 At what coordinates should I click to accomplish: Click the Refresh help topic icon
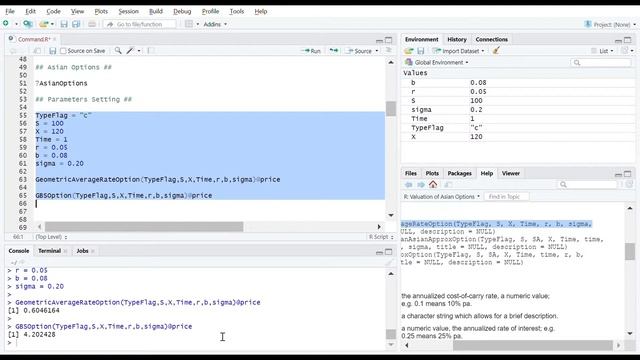[629, 184]
